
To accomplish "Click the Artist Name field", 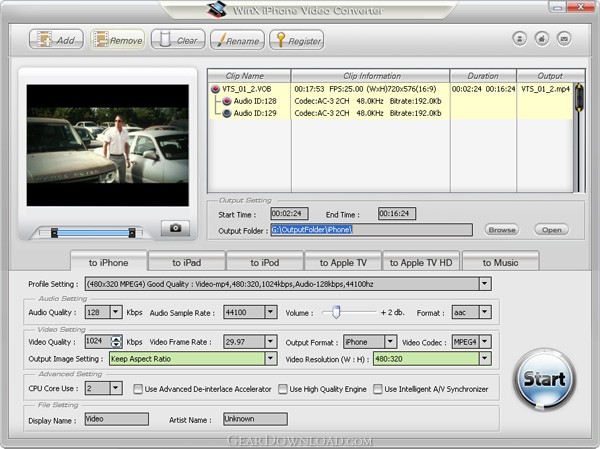I will (x=255, y=419).
